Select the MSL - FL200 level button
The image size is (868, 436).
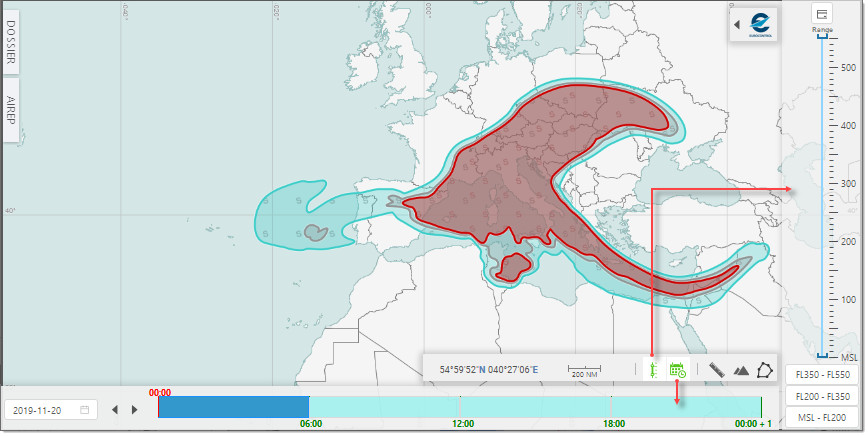823,417
